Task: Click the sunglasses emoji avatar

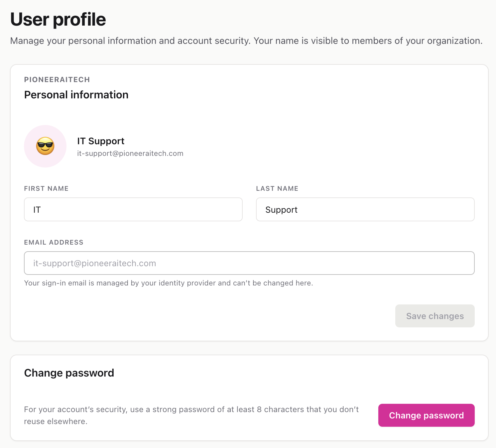Action: [x=45, y=146]
